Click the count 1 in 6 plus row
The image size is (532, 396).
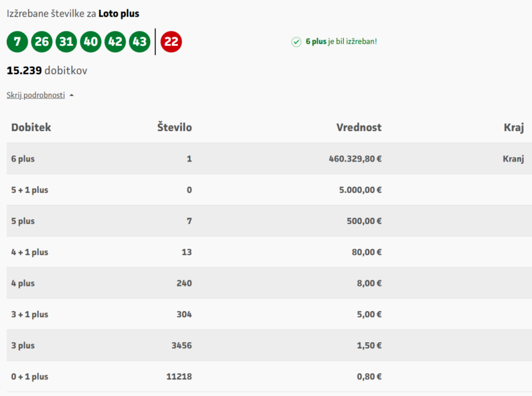tap(190, 158)
